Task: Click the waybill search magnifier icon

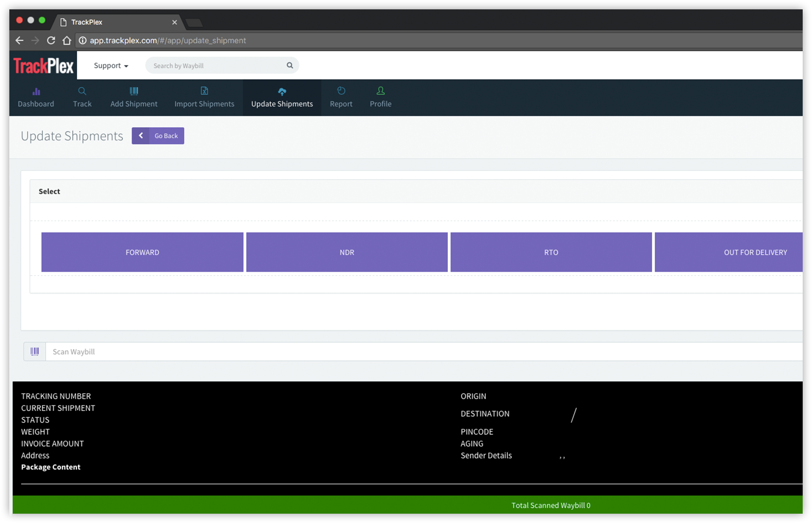Action: click(x=290, y=65)
